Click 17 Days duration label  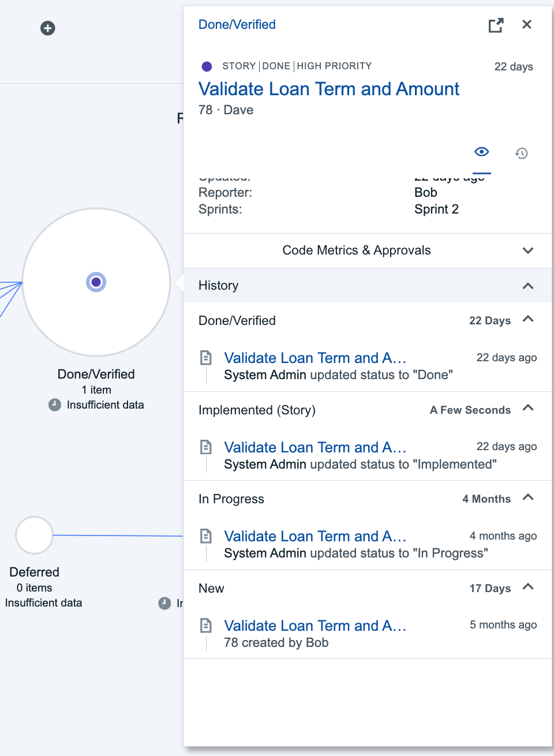pyautogui.click(x=490, y=589)
